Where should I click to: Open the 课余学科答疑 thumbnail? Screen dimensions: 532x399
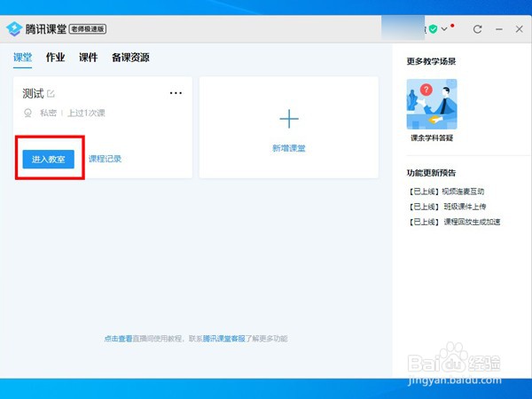point(432,104)
